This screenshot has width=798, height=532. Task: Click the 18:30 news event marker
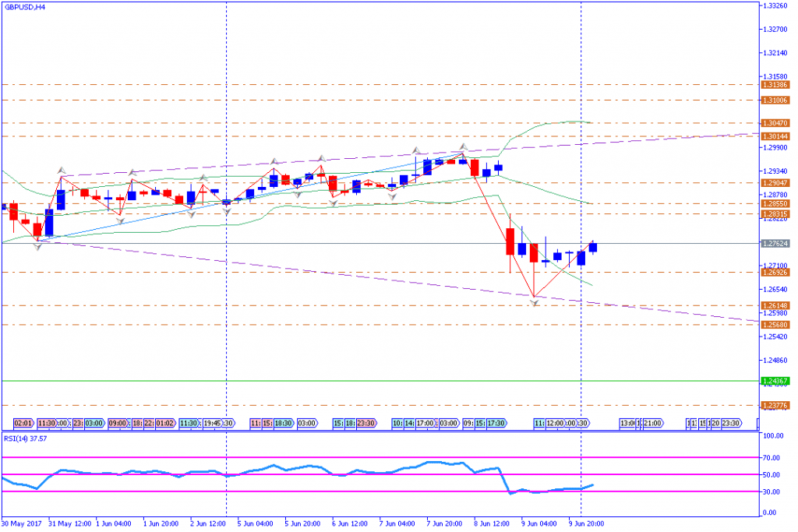284,423
